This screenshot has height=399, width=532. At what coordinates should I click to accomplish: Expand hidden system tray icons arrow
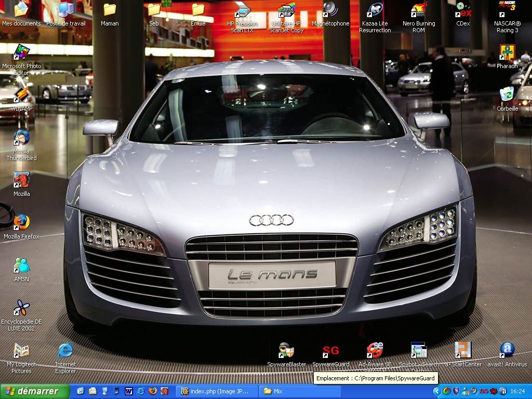point(437,391)
